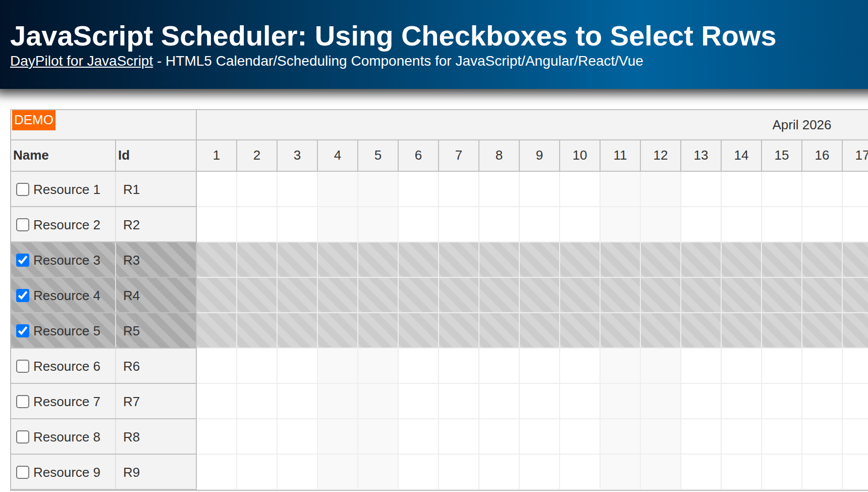Image resolution: width=868 pixels, height=492 pixels.
Task: Uncheck the Resource 3 checkbox
Action: (22, 260)
